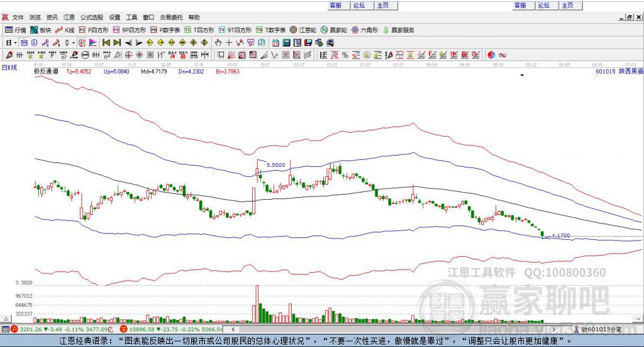The image size is (644, 347).
Task: Select the percent % retracement tool
Action: [x=345, y=55]
